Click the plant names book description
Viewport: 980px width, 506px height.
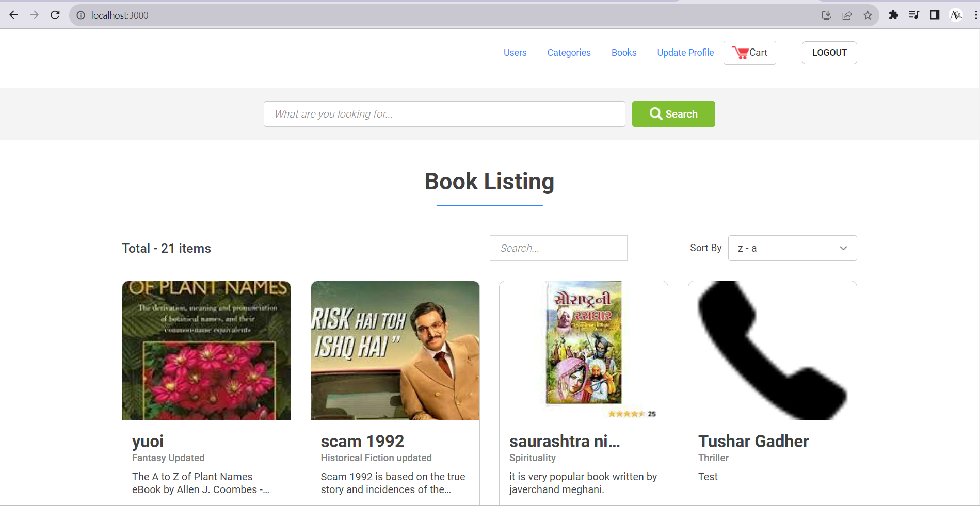coord(201,483)
